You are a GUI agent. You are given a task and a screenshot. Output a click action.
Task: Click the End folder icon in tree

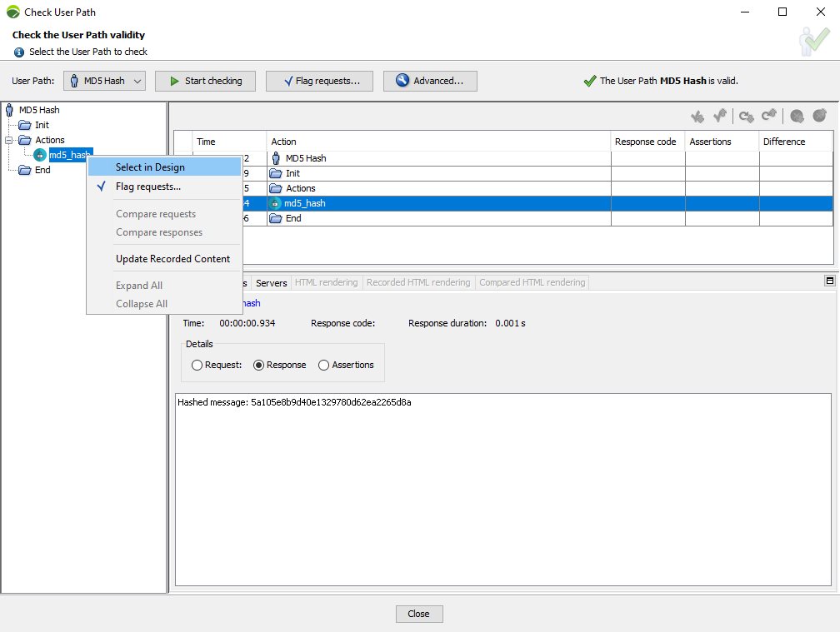coord(25,170)
